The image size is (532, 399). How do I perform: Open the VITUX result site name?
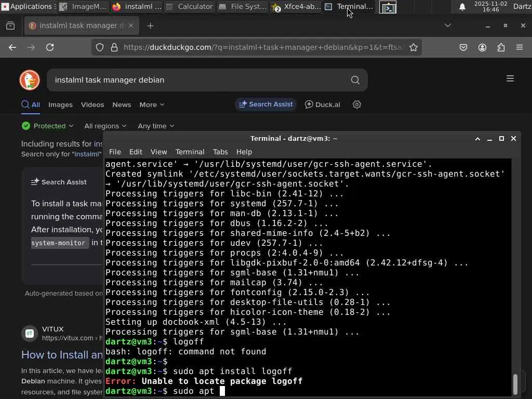(x=52, y=329)
